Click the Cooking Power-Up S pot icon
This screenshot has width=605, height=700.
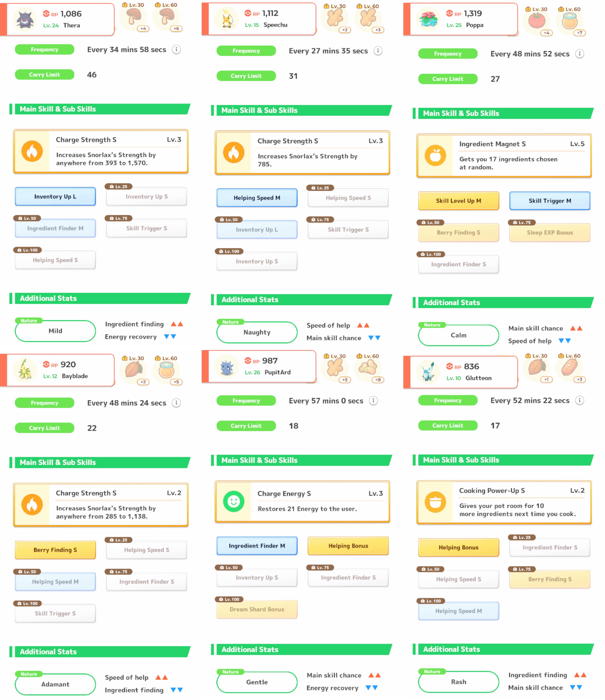[435, 502]
